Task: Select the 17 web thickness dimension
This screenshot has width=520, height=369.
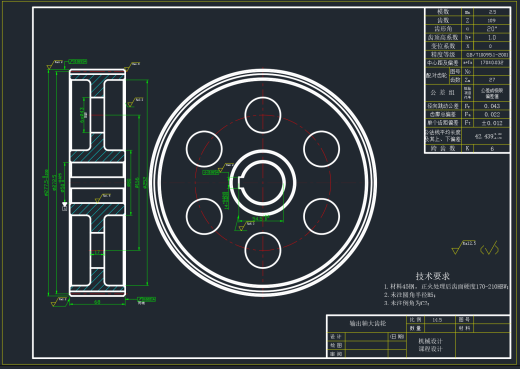Action: click(x=97, y=252)
